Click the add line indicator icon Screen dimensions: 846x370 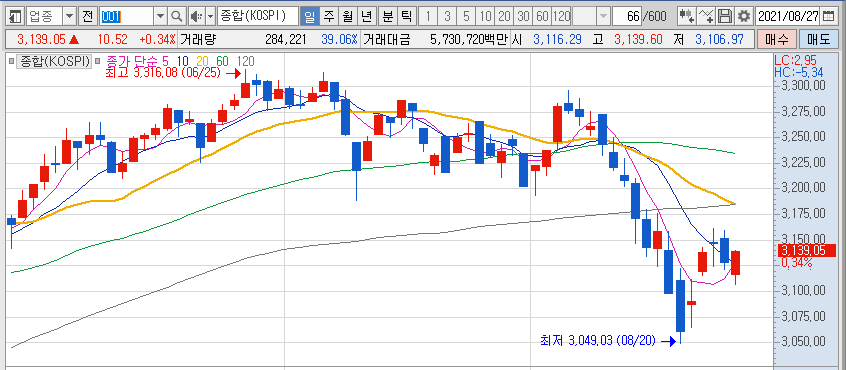pyautogui.click(x=706, y=16)
